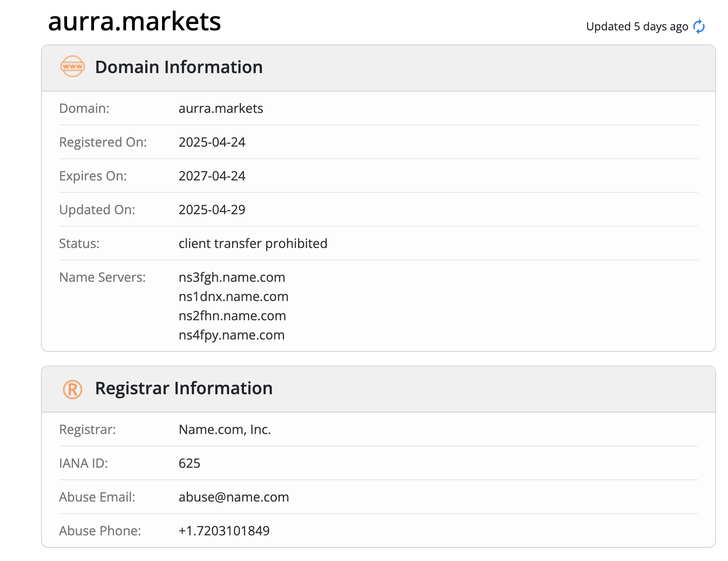Screen dimensions: 728x561
Task: Click the 'Updated 5 days ago' text
Action: (x=637, y=27)
